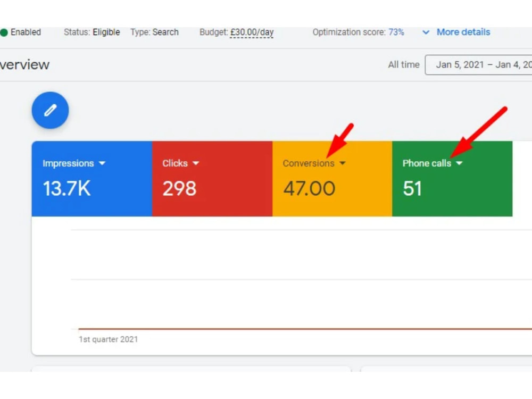Click the blue pencil edit button

click(50, 110)
